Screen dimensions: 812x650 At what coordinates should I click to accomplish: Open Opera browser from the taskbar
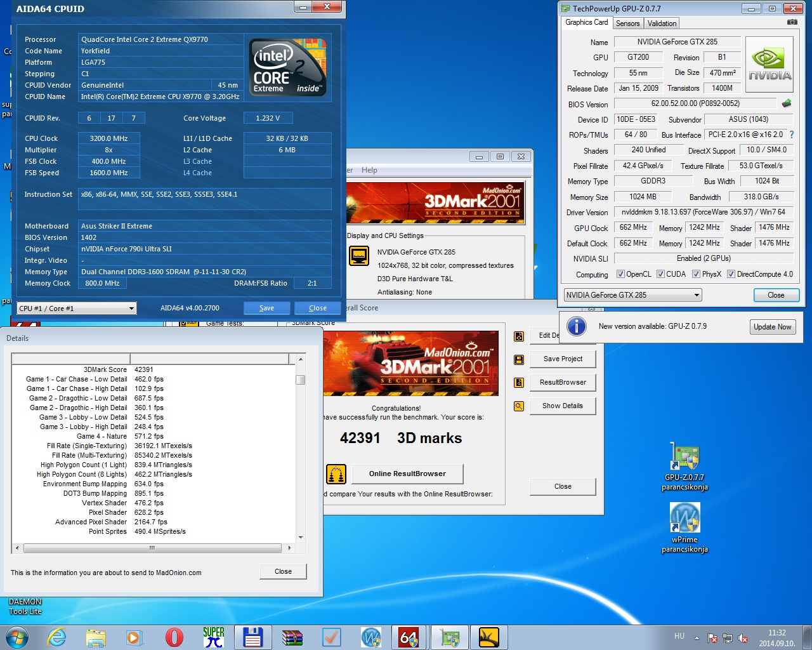174,637
